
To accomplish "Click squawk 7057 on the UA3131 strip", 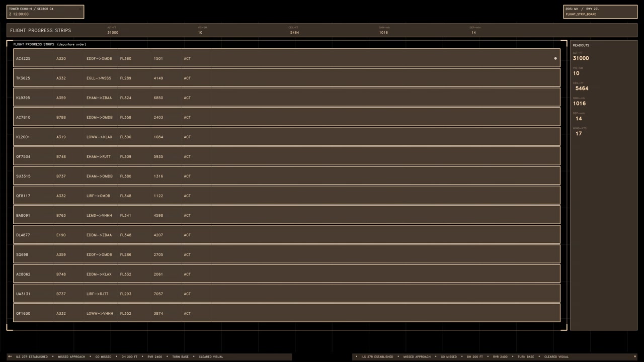I will [158, 294].
